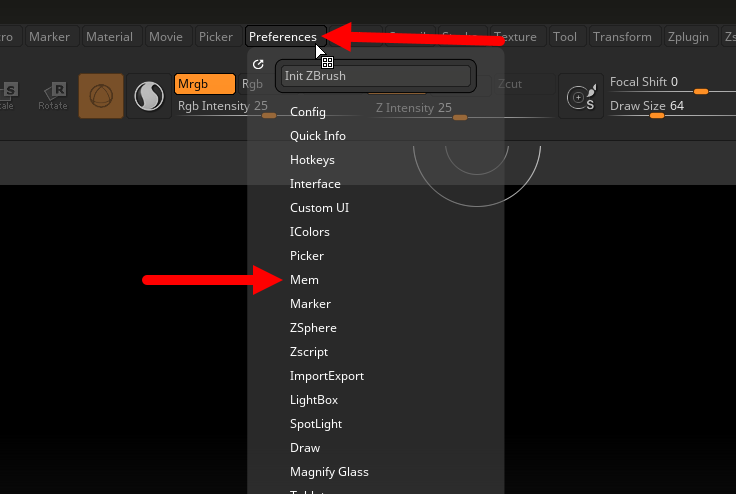The width and height of the screenshot is (736, 494).
Task: Open the Tool menu
Action: click(565, 37)
